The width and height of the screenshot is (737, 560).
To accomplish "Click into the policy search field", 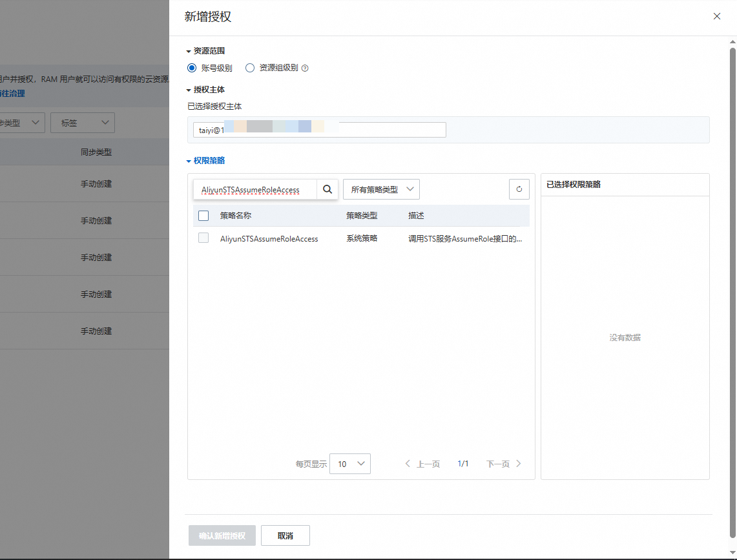I will pos(254,189).
